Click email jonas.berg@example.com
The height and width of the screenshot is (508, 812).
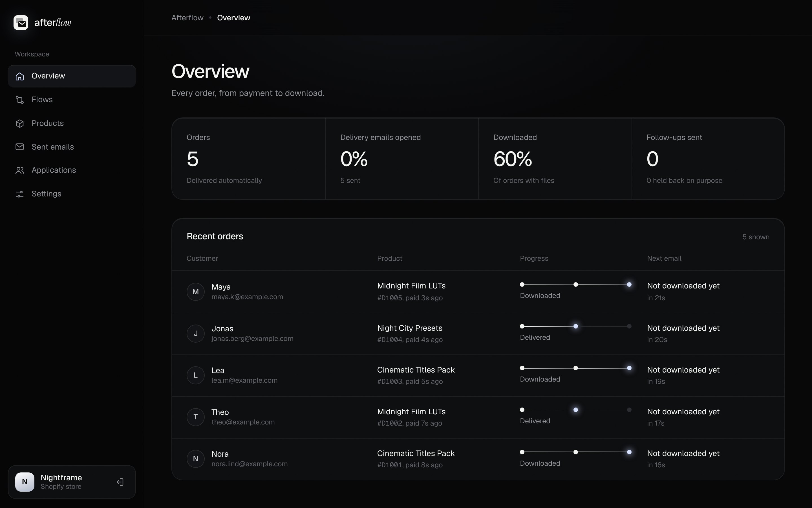[x=252, y=339]
